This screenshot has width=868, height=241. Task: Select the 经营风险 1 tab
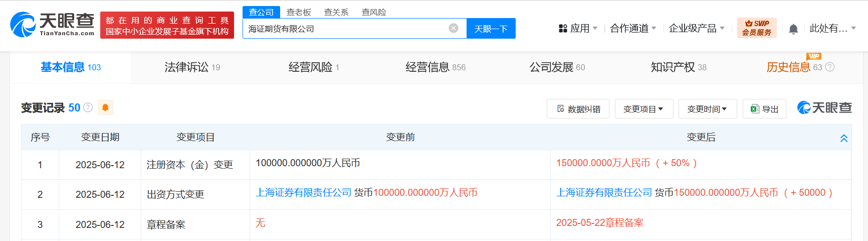click(x=314, y=67)
